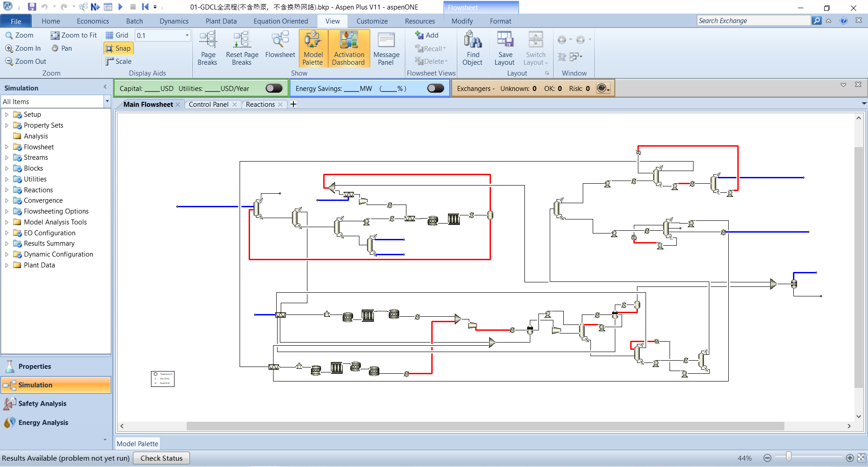Image resolution: width=868 pixels, height=467 pixels.
Task: Open the Energy Analysis environment
Action: pos(56,423)
